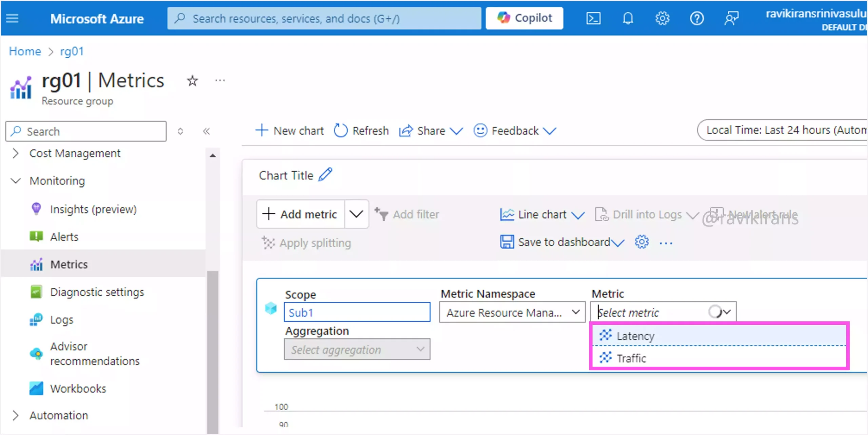Click the Add metric button
Viewport: 868px width, 435px height.
coord(301,214)
